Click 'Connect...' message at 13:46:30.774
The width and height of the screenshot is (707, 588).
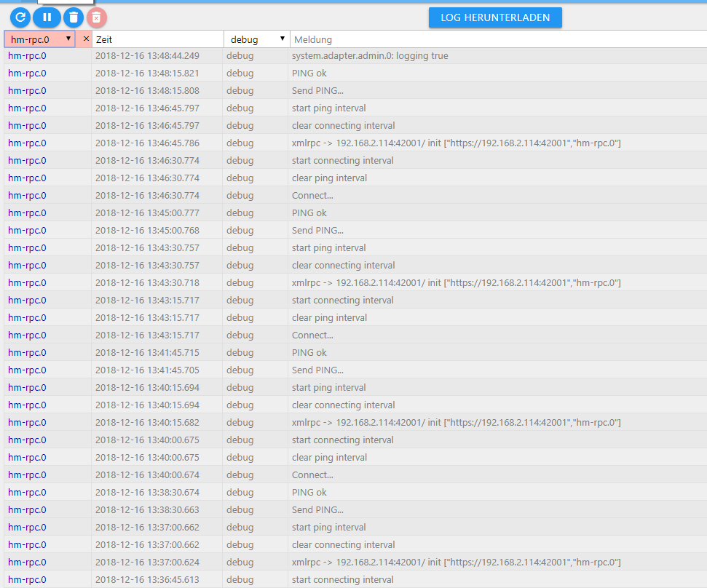pos(312,195)
